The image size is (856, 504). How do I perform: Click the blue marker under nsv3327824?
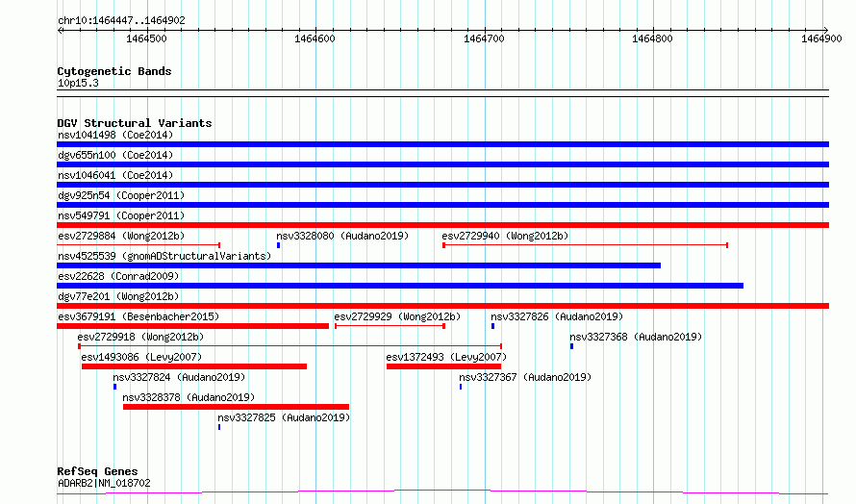(114, 387)
